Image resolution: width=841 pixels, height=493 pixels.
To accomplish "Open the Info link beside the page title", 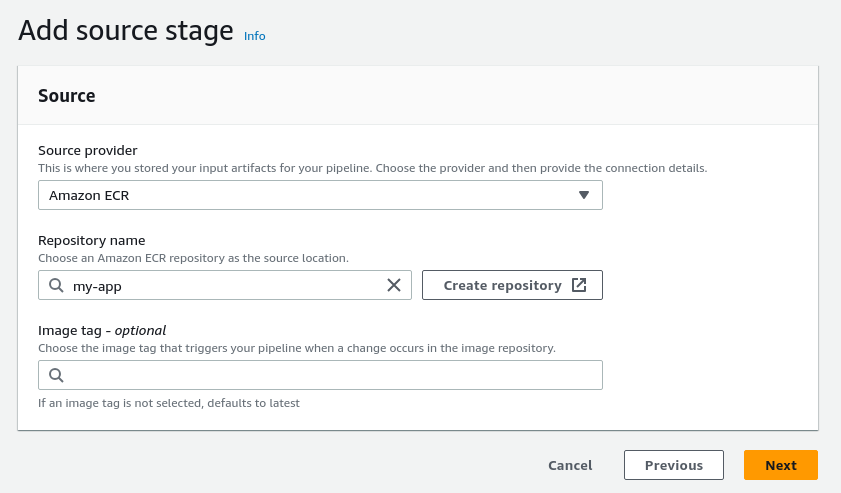I will pos(255,36).
